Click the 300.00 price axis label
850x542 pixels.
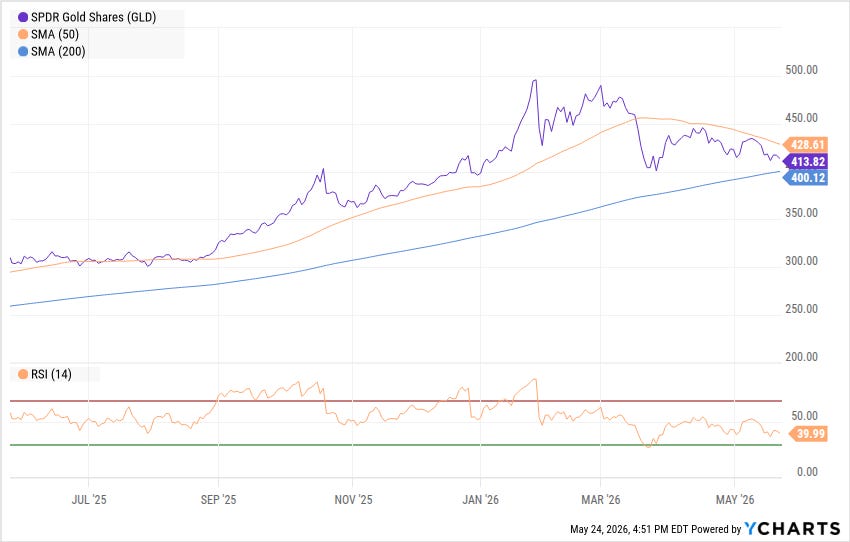801,261
